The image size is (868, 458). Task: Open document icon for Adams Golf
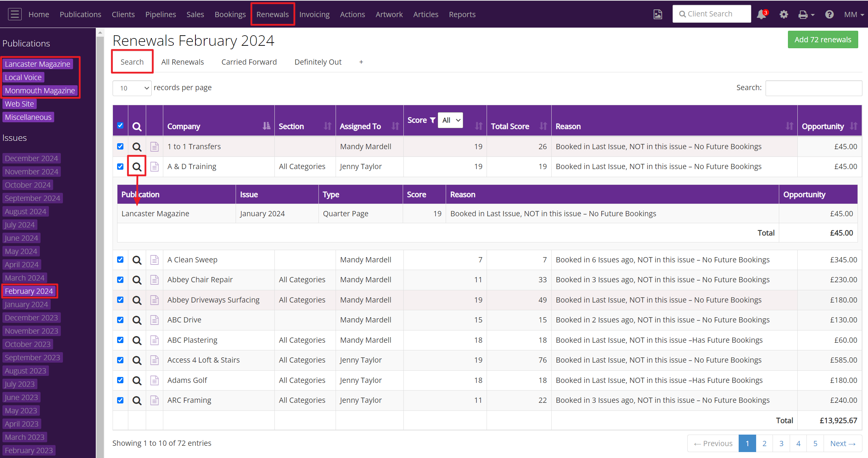click(155, 380)
